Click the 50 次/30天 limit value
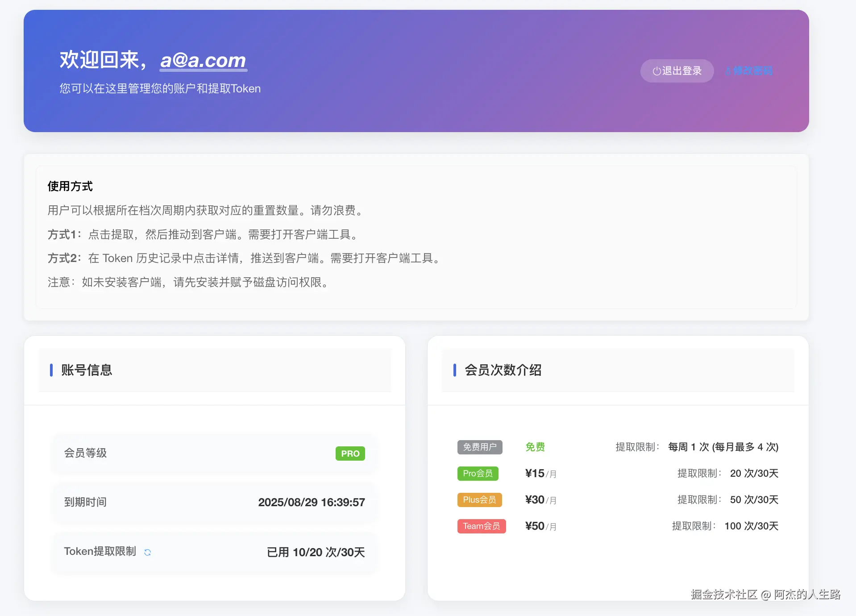This screenshot has height=616, width=856. click(754, 499)
